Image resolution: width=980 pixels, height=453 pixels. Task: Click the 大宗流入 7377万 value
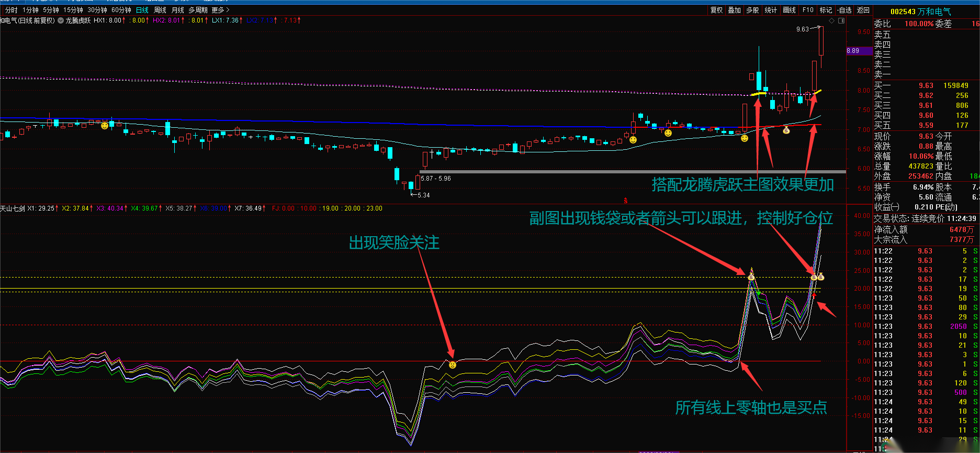pyautogui.click(x=962, y=239)
